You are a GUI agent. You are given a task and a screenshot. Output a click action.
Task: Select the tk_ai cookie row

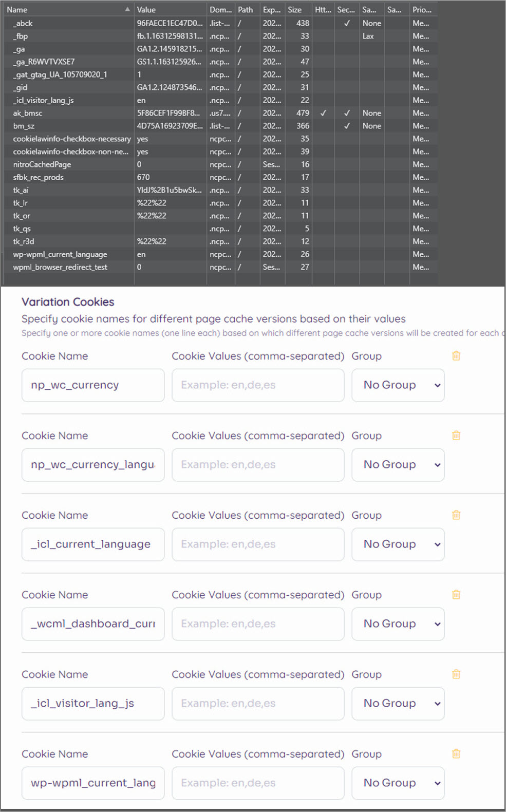(x=221, y=190)
